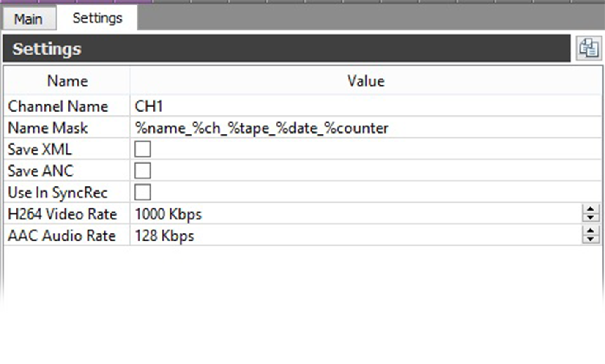This screenshot has height=364, width=605.
Task: Decrease AAC Audio Rate with down arrow
Action: pos(591,239)
